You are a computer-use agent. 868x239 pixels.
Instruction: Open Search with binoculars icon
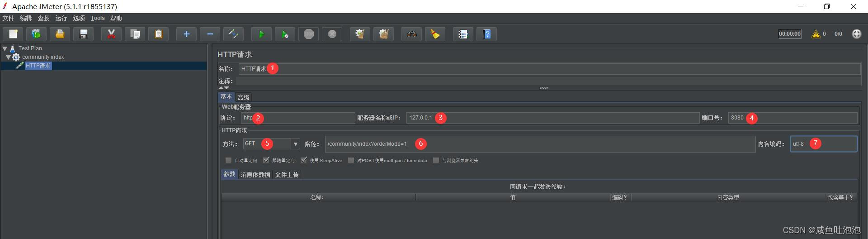(411, 34)
